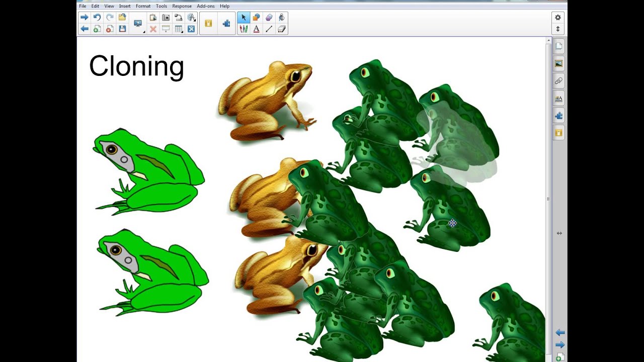
Task: Open the Gallery sidebar tab
Action: pyautogui.click(x=558, y=63)
